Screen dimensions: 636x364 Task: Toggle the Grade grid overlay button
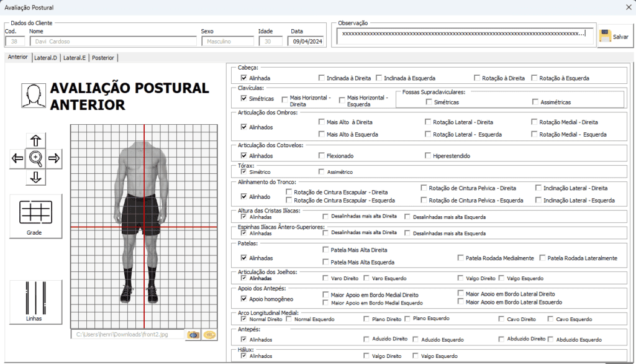35,216
